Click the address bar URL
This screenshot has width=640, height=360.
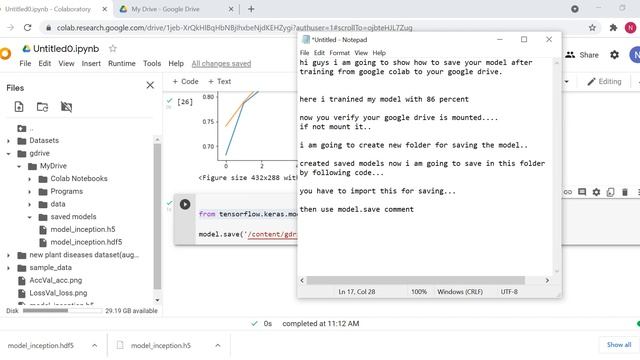click(234, 28)
